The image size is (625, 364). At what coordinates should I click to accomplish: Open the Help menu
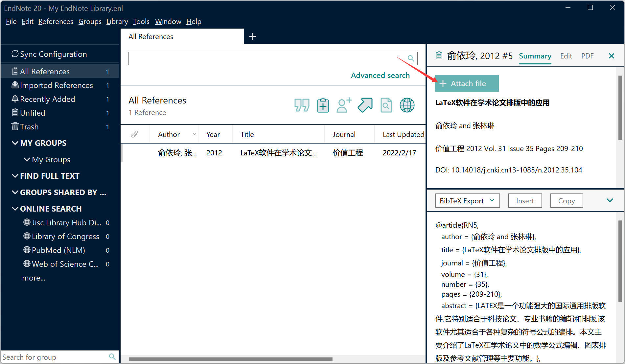(x=194, y=21)
